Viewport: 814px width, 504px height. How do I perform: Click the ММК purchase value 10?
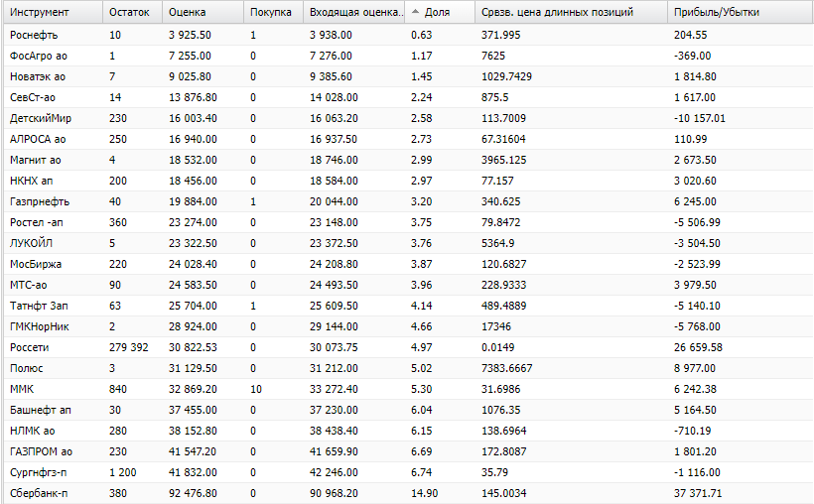click(x=256, y=389)
